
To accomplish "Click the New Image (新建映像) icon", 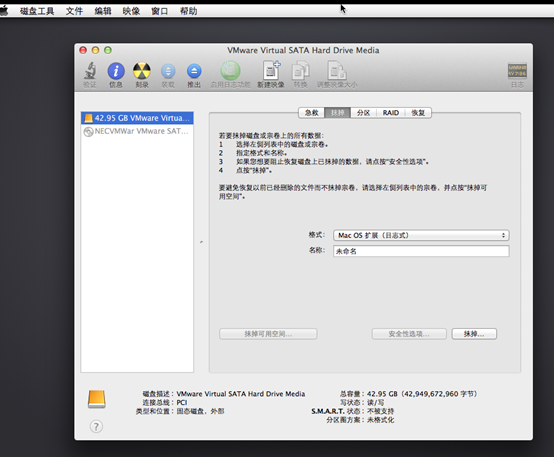I will click(271, 71).
